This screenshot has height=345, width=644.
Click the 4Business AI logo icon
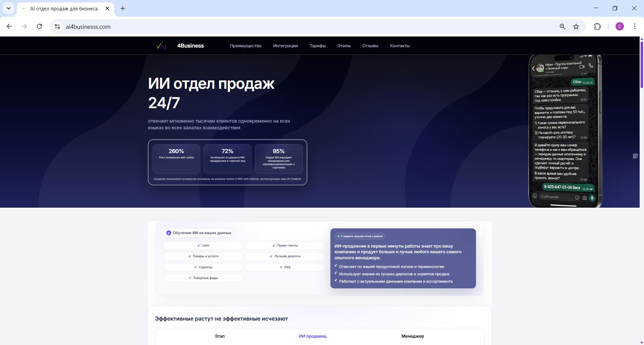pos(161,46)
